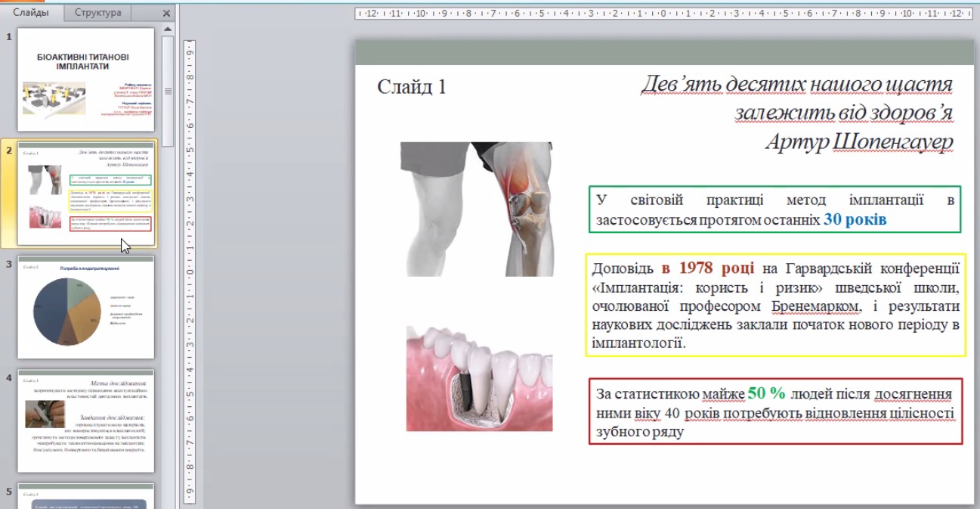Select slide 1 thumbnail БІОАКТИВНІ ТИТАНОВІ ІМПЛАНТАТИ
Image resolution: width=980 pixels, height=509 pixels.
[x=86, y=80]
